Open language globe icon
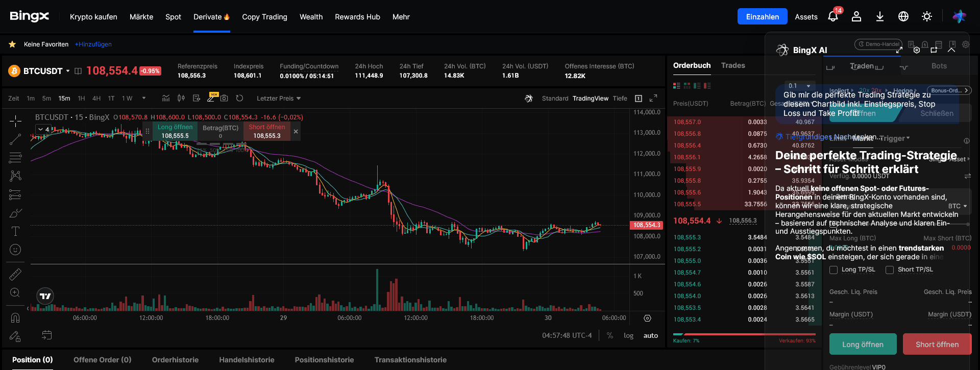Image resolution: width=980 pixels, height=370 pixels. point(903,17)
